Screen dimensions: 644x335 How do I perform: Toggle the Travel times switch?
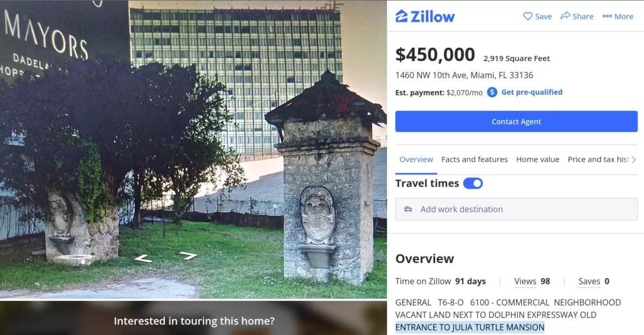click(473, 183)
